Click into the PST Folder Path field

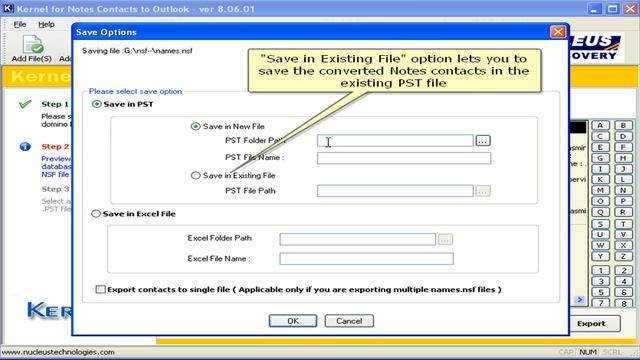tap(395, 141)
